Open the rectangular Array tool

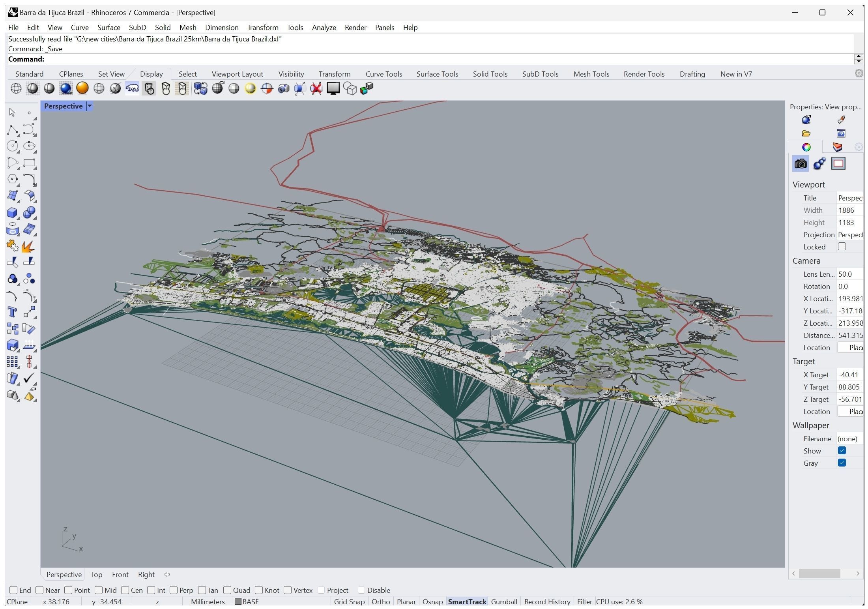[x=12, y=362]
